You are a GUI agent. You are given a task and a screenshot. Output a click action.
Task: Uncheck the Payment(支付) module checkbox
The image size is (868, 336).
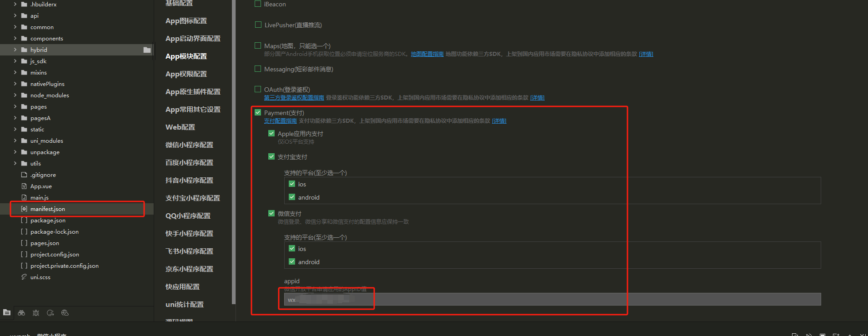tap(258, 112)
